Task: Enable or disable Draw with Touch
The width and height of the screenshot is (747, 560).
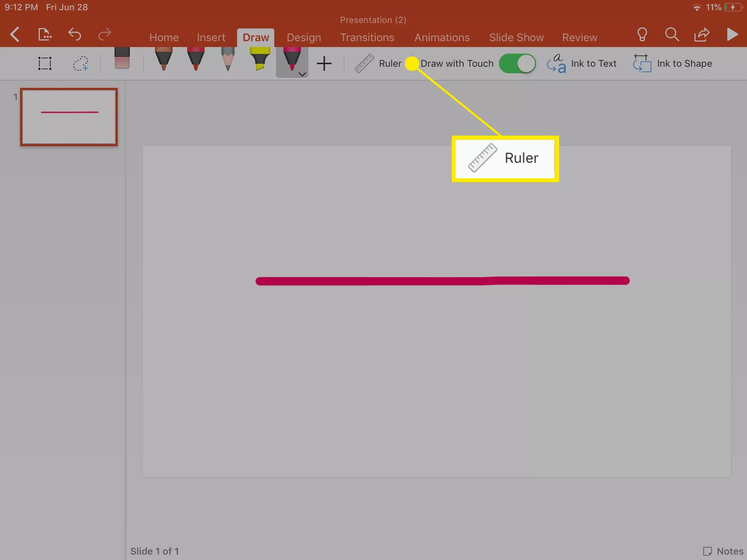Action: pos(517,63)
